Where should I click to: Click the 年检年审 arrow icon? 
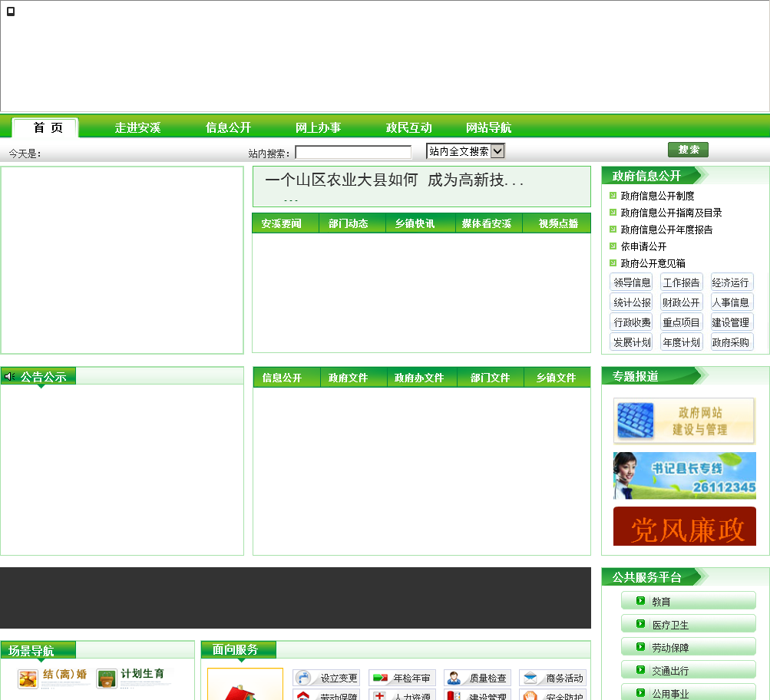(380, 678)
